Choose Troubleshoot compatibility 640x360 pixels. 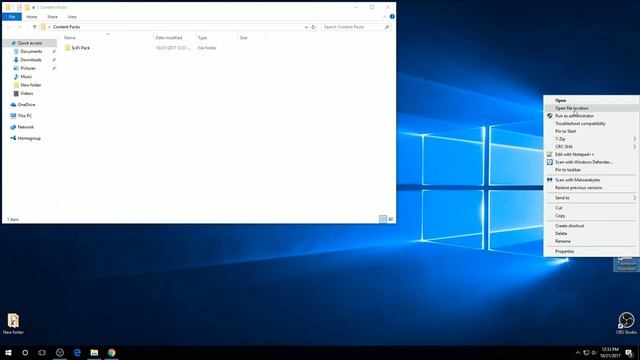coord(592,124)
